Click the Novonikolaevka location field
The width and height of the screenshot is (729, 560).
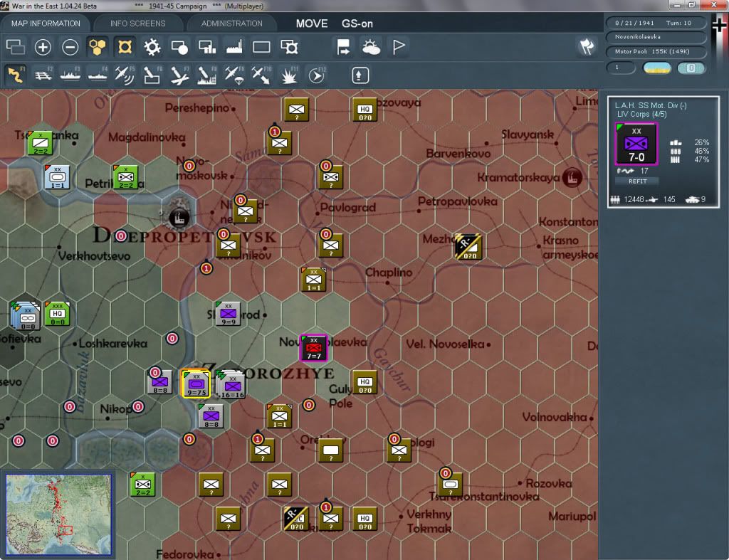656,37
